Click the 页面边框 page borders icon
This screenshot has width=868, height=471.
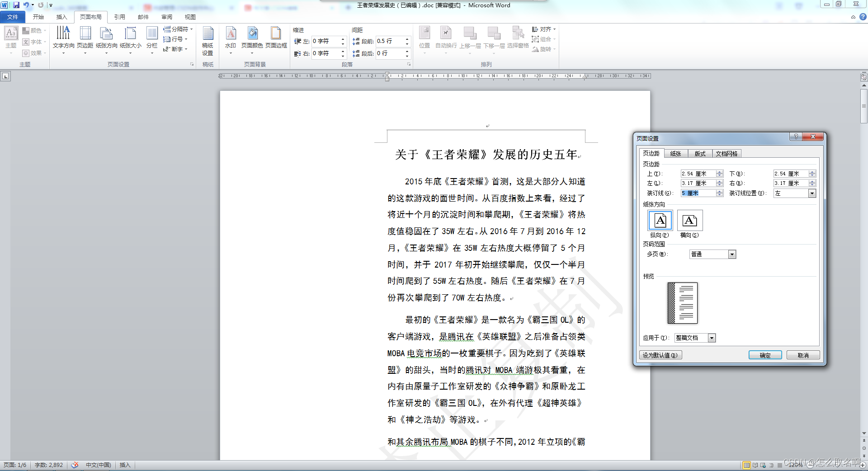point(276,38)
